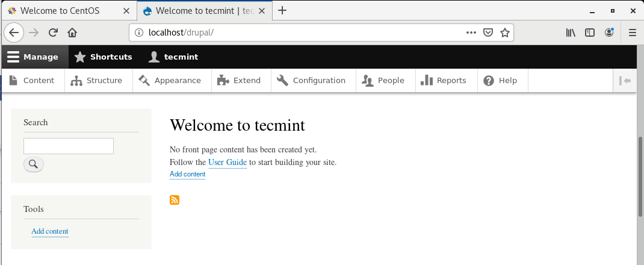Open the Extend modules page
The image size is (644, 265).
tap(241, 81)
